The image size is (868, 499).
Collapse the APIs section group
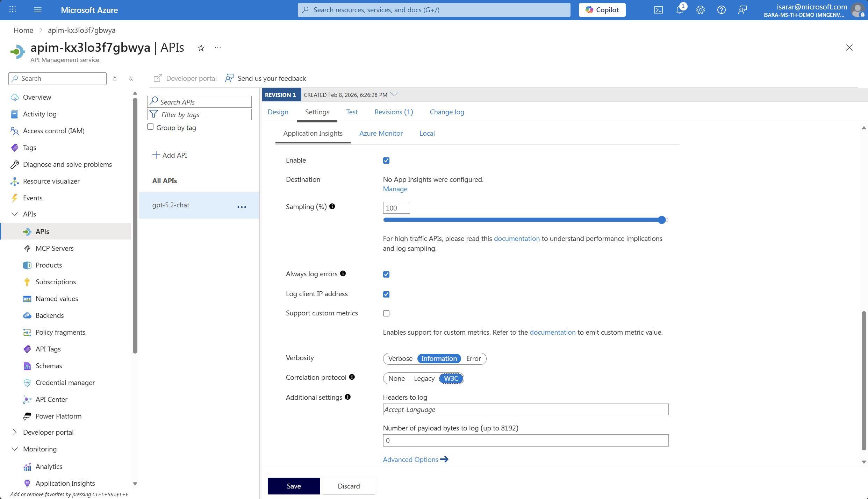coord(15,214)
